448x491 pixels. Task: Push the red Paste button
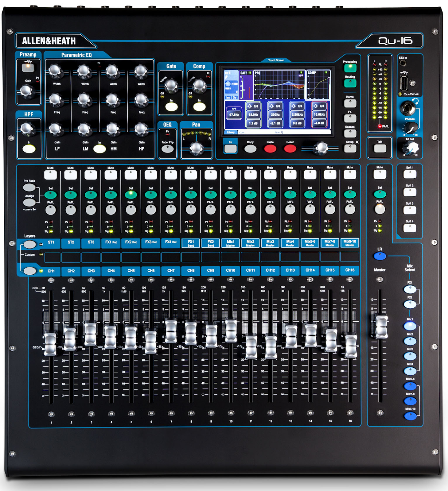(x=270, y=149)
